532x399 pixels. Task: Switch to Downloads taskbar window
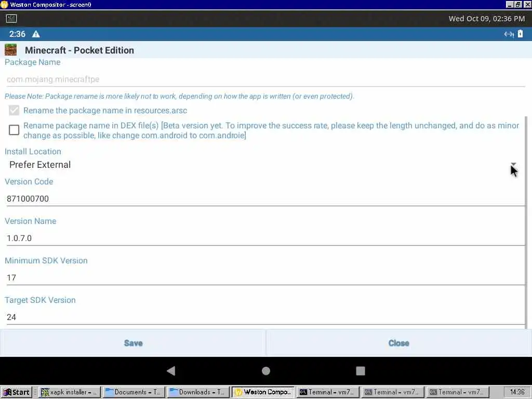(198, 392)
